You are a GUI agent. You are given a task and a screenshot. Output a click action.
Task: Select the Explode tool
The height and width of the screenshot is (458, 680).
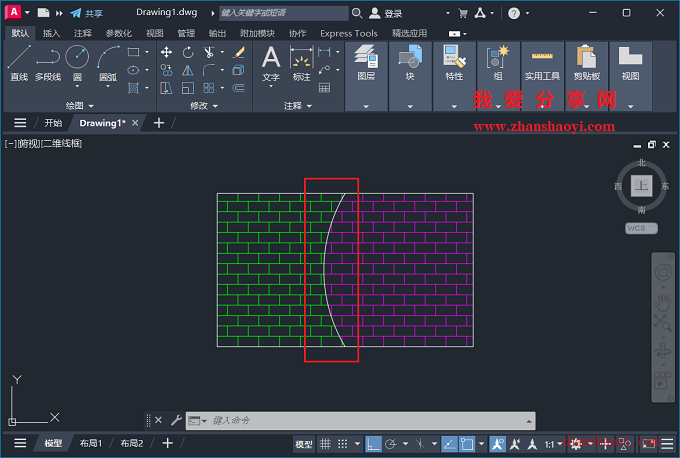pyautogui.click(x=239, y=70)
